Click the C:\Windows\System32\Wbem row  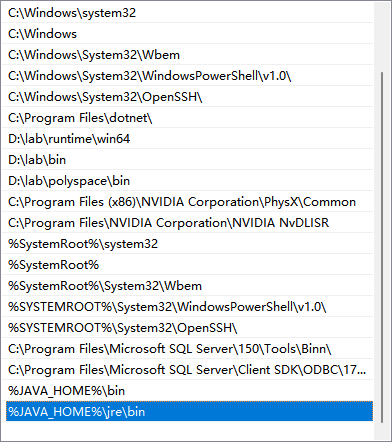click(x=188, y=54)
